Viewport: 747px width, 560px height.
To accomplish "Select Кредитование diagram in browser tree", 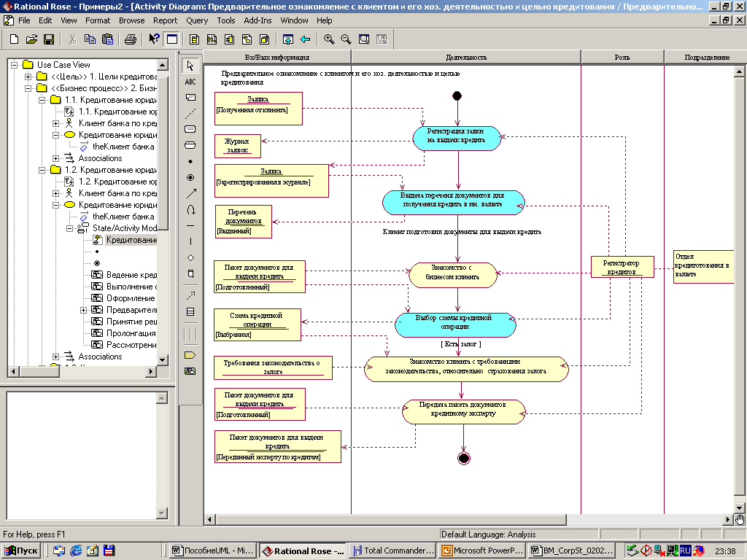I will click(x=131, y=239).
